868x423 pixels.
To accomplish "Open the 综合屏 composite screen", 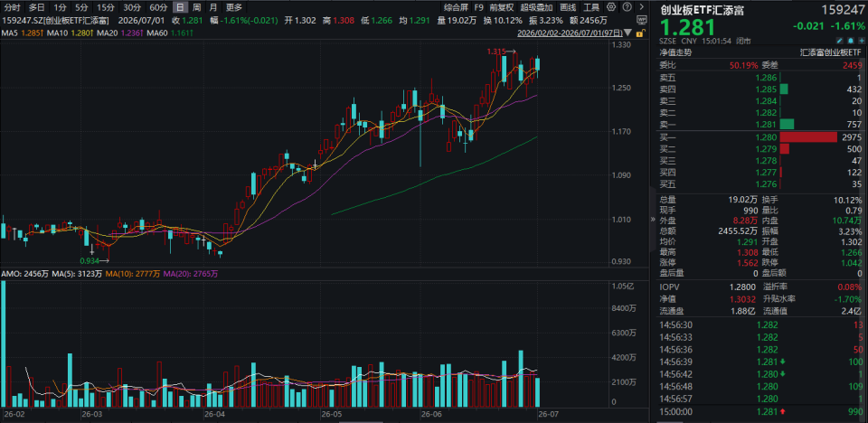I will tap(455, 7).
